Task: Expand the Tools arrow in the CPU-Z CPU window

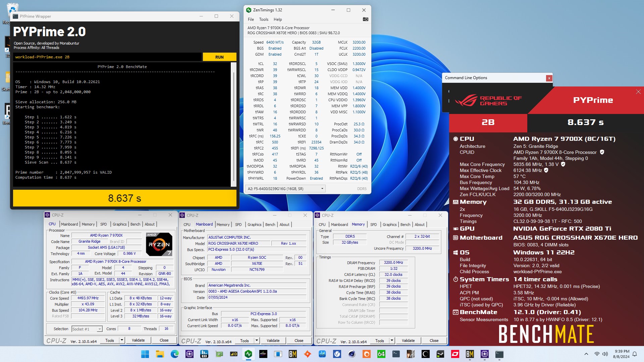Action: pos(122,340)
